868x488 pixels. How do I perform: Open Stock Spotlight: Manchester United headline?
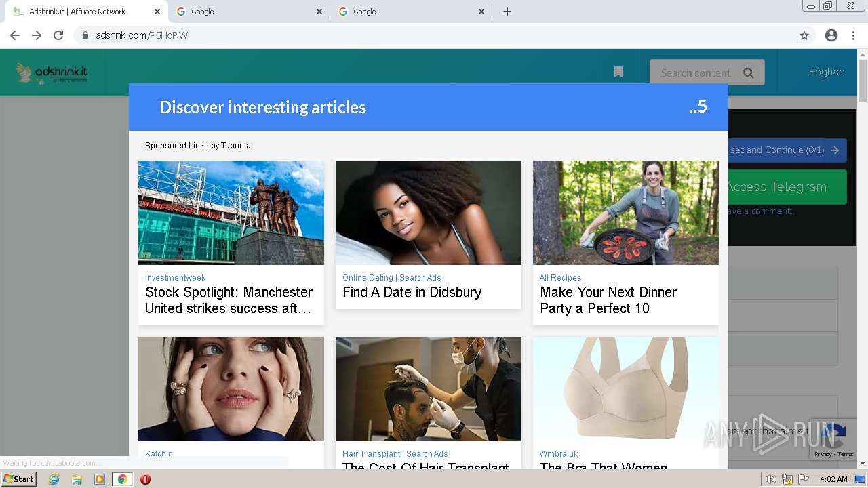click(x=229, y=300)
